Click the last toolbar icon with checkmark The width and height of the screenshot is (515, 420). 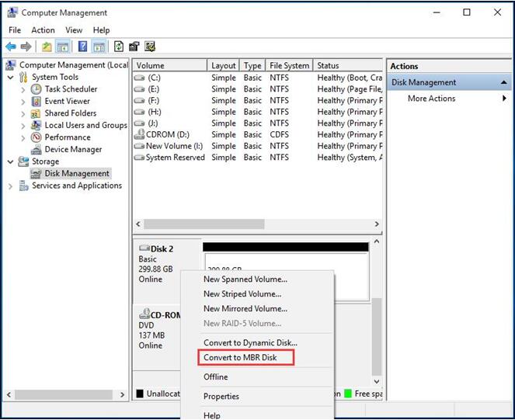pos(150,47)
